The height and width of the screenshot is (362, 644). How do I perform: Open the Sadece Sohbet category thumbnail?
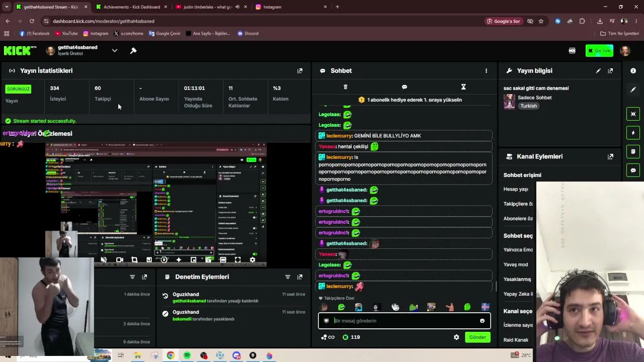509,102
